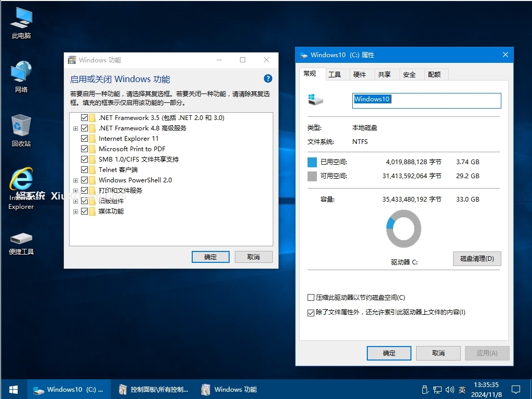Viewport: 532px width, 399px height.
Task: Switch to Windows 功能 taskbar button
Action: click(x=230, y=390)
